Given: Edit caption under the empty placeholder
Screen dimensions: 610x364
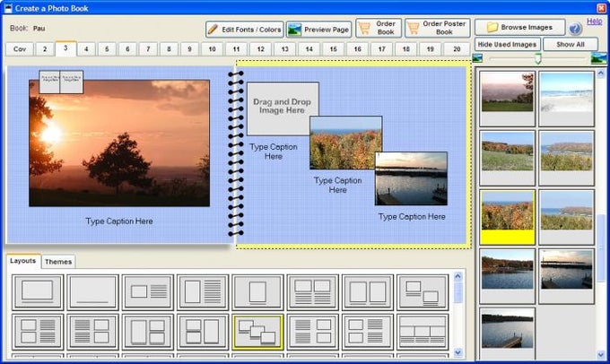Looking at the screenshot, I should pos(274,152).
